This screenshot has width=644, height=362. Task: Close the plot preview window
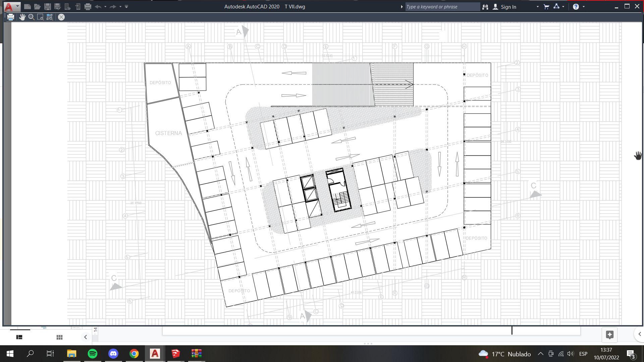pyautogui.click(x=61, y=17)
